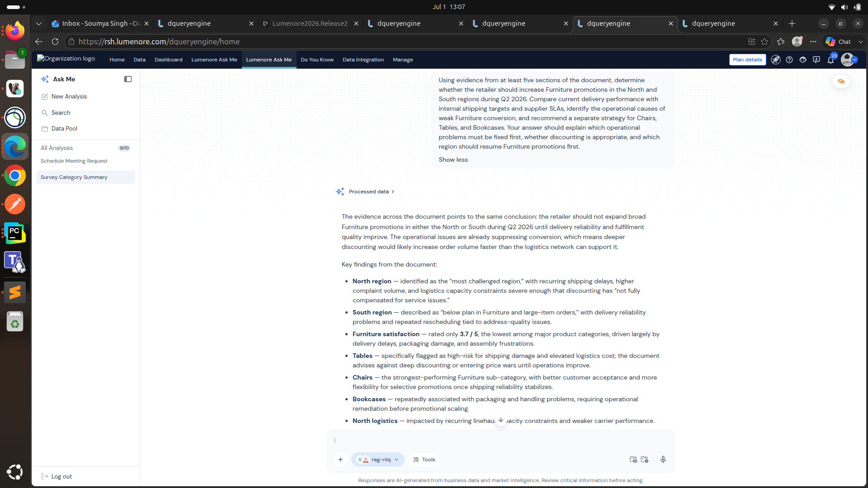The image size is (868, 488).
Task: Click the Plan details button
Action: point(747,60)
